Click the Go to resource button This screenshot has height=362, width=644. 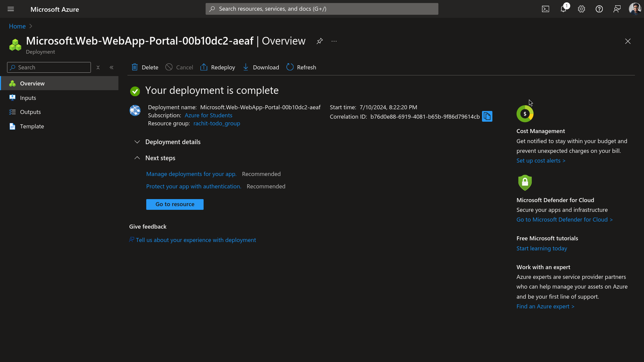175,204
